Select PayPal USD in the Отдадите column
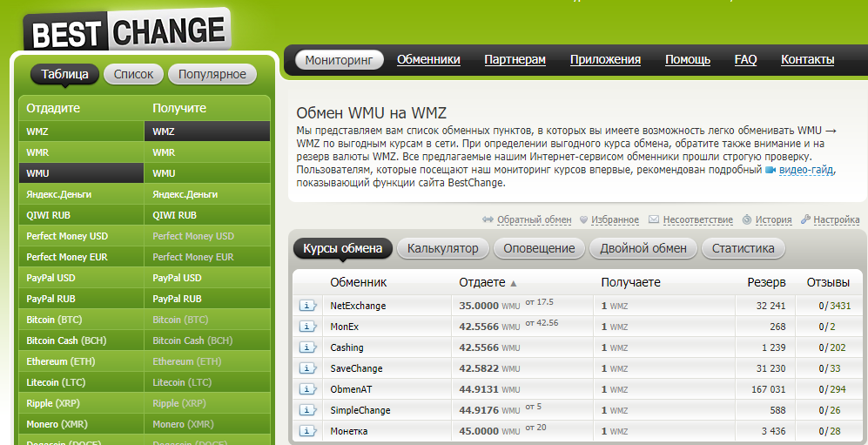 pyautogui.click(x=81, y=278)
